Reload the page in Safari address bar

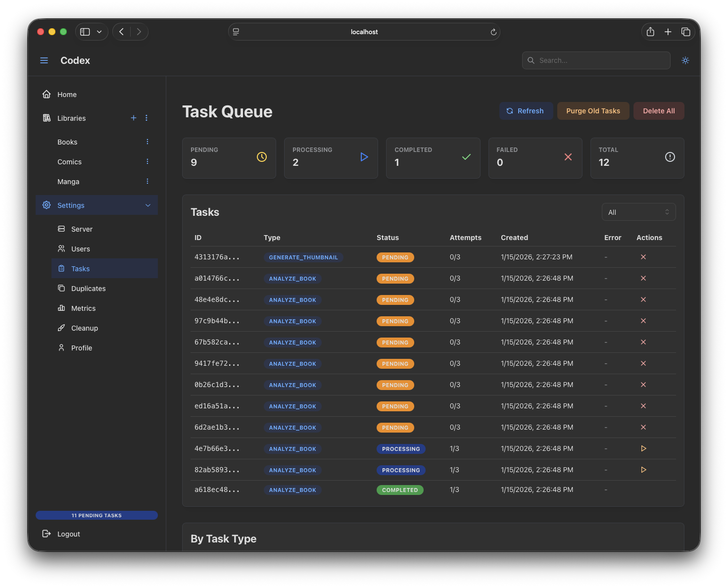(x=493, y=32)
